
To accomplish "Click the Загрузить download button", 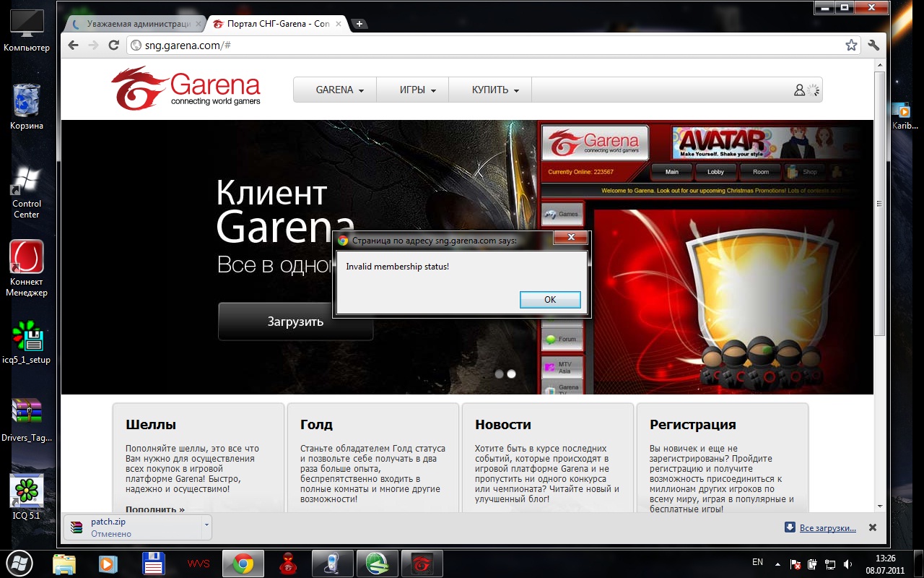I will 295,322.
